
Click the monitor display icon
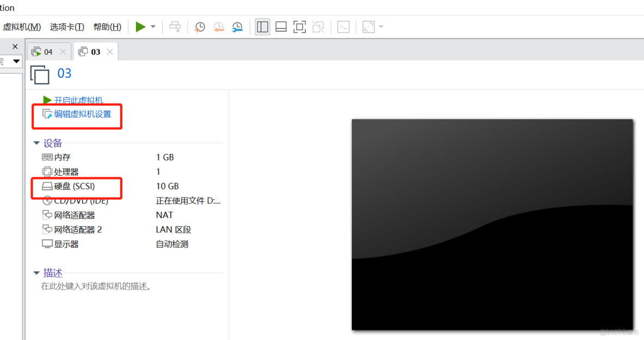47,244
